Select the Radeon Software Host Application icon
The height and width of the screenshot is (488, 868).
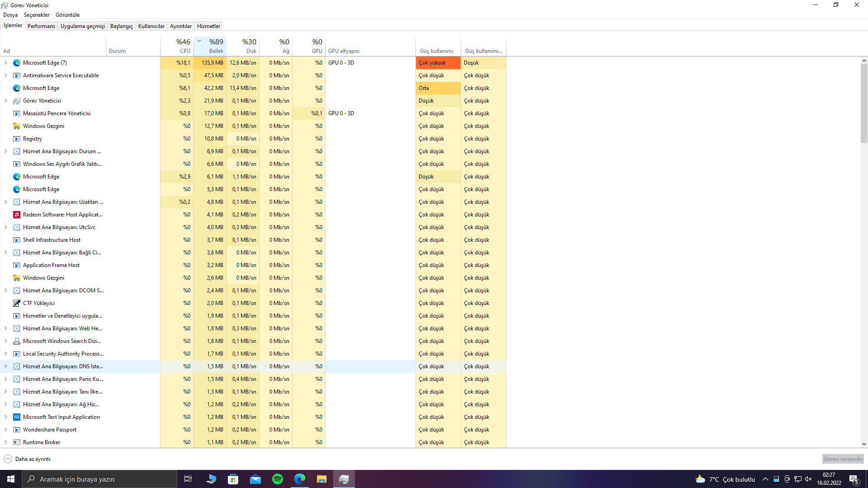coord(17,215)
